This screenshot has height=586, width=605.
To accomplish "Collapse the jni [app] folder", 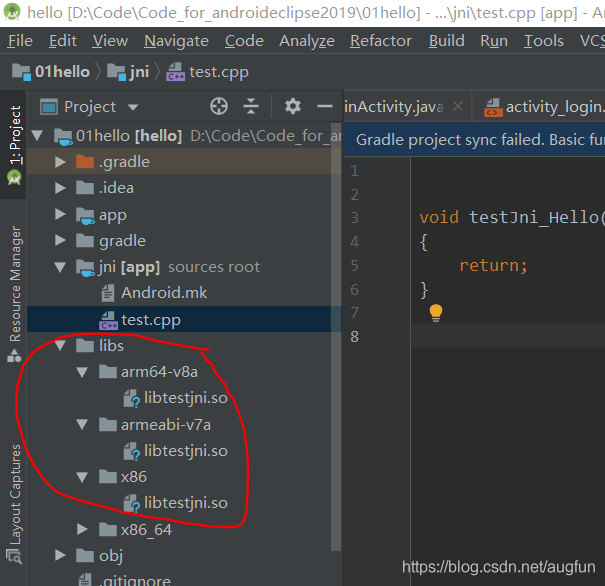I will click(x=60, y=267).
